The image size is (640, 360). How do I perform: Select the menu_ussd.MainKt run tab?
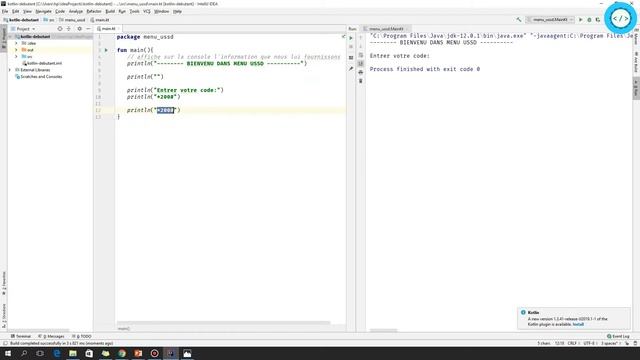pos(387,29)
